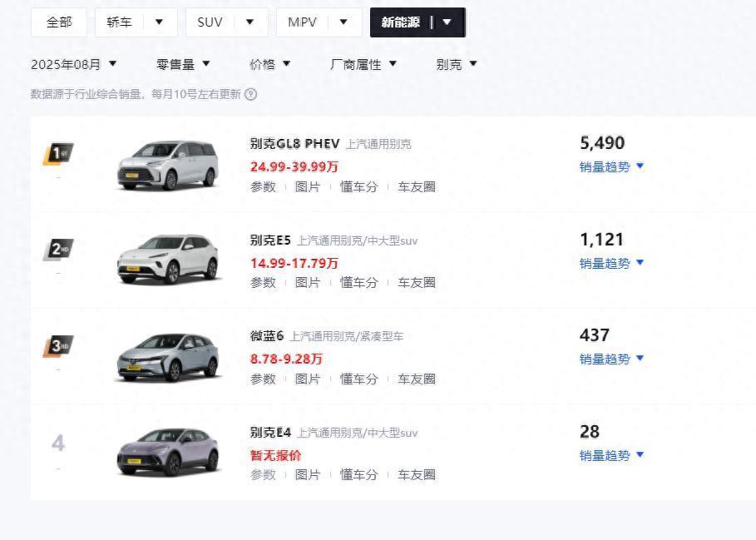This screenshot has height=540, width=756.
Task: Expand the 2025年08月 date dropdown
Action: tap(74, 64)
